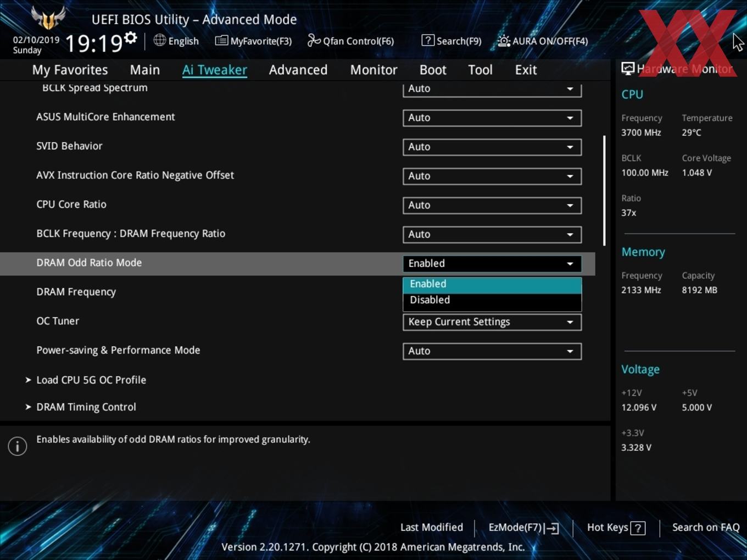Select Enabled option in dropdown list
The width and height of the screenshot is (747, 560).
pos(492,284)
